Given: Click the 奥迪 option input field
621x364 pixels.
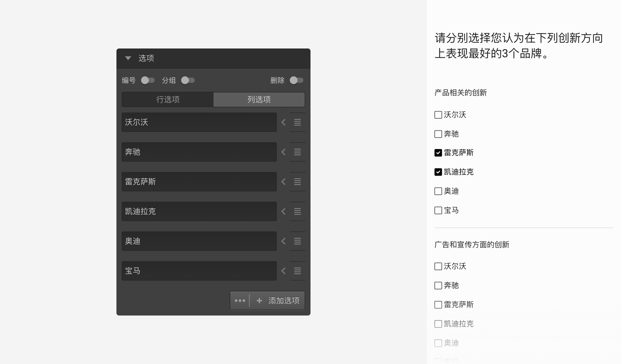Looking at the screenshot, I should point(199,241).
